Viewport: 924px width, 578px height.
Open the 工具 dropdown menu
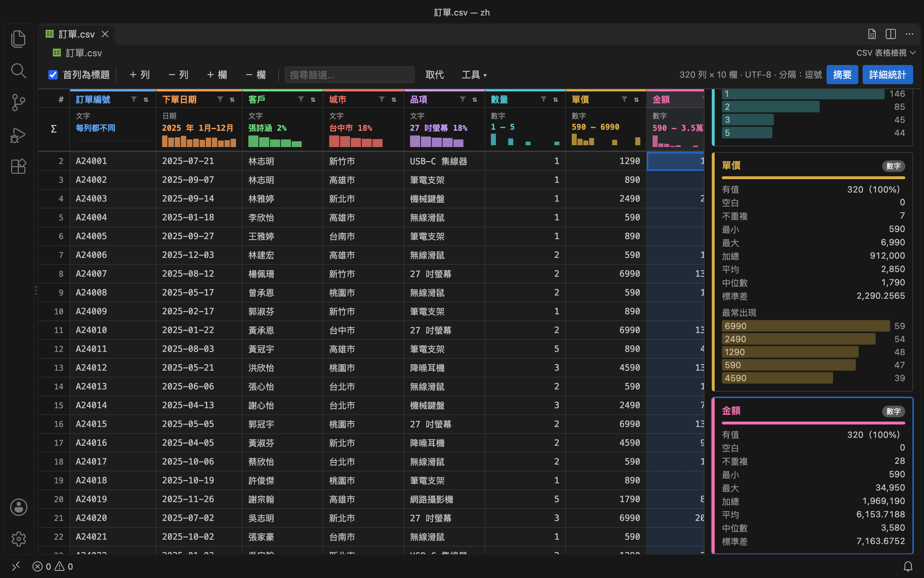474,74
